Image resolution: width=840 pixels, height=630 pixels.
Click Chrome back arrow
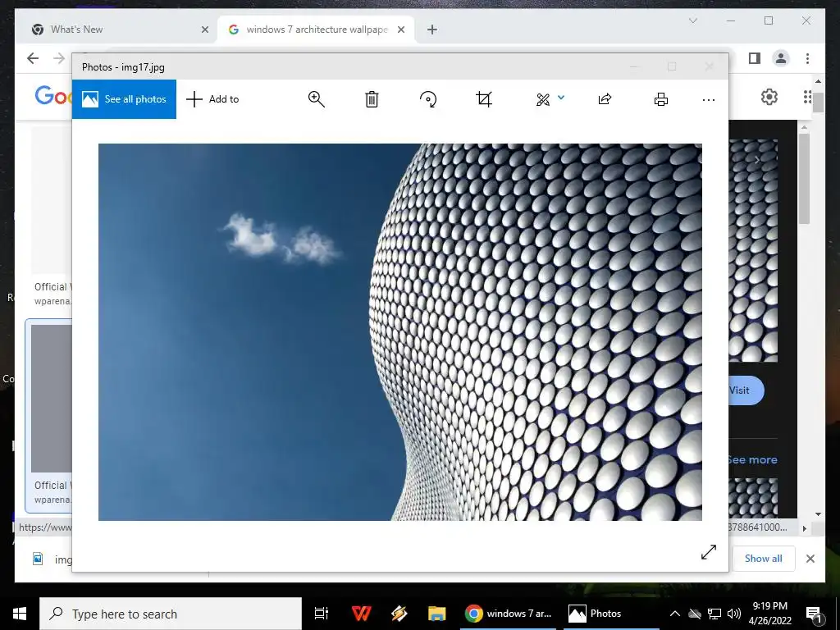click(33, 58)
